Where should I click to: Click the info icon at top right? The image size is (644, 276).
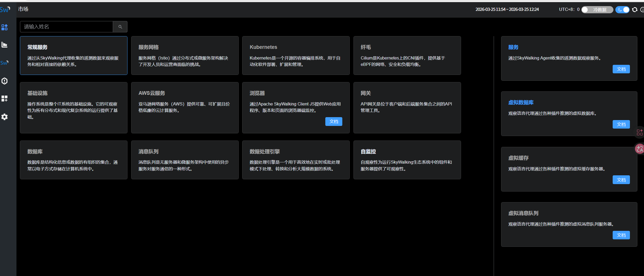pyautogui.click(x=642, y=10)
